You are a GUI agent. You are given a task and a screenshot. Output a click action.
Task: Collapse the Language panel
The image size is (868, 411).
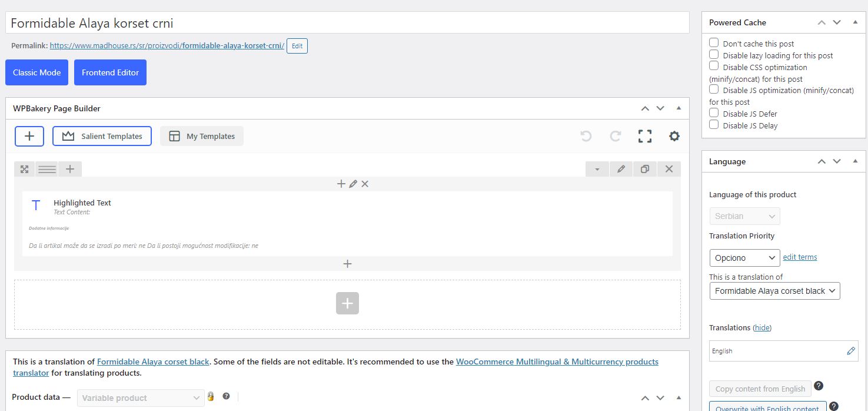pos(855,161)
